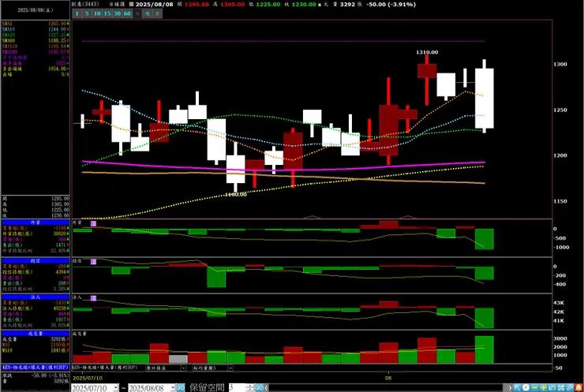
Task: Click the horizontal chart scrollbar track
Action: click(387, 388)
